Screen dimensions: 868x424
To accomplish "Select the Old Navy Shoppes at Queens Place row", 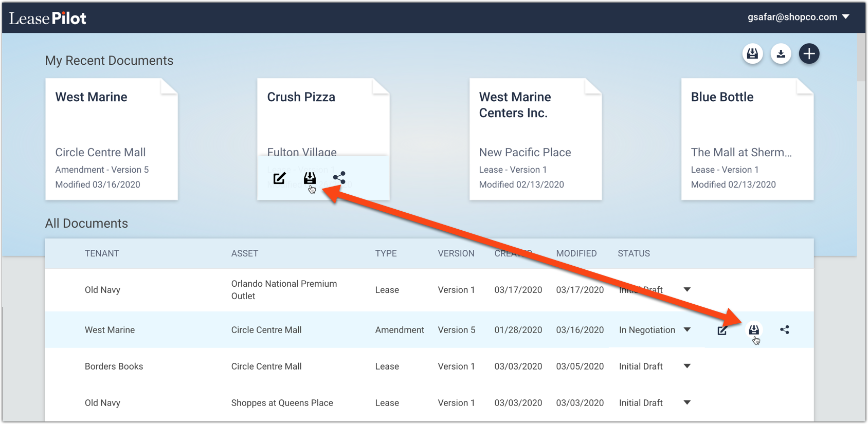I will (282, 403).
